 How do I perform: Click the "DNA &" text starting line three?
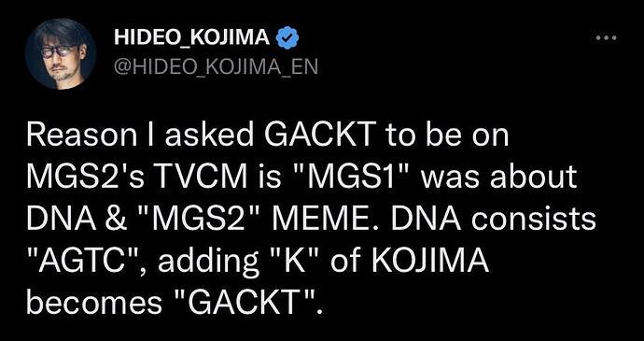[76, 220]
